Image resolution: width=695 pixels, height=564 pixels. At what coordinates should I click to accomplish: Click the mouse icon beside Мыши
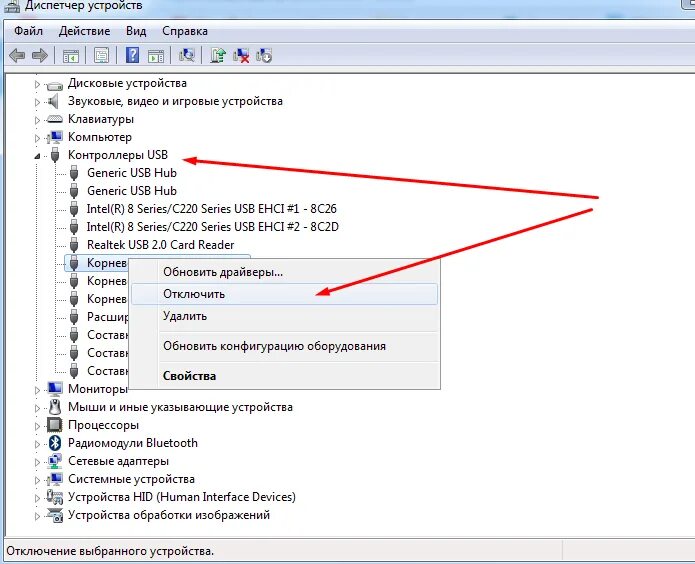coord(55,407)
